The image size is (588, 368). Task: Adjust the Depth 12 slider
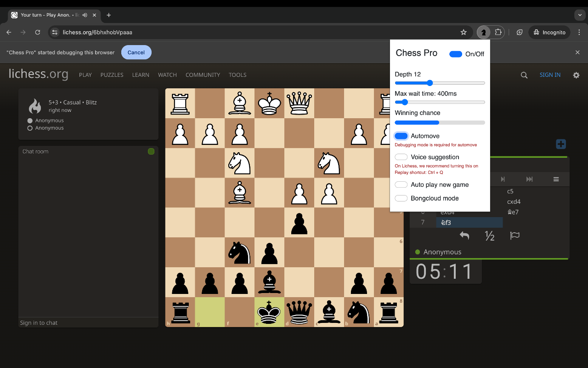click(430, 83)
